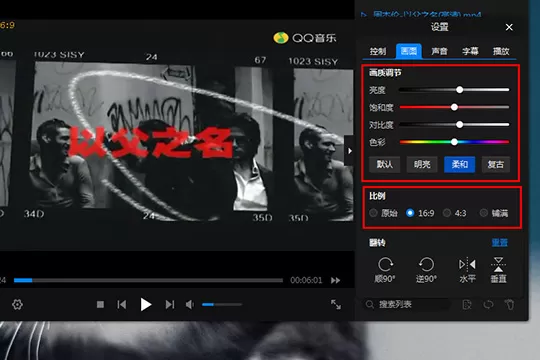The image size is (540, 360).
Task: Select the 4:3 aspect ratio
Action: tap(455, 213)
